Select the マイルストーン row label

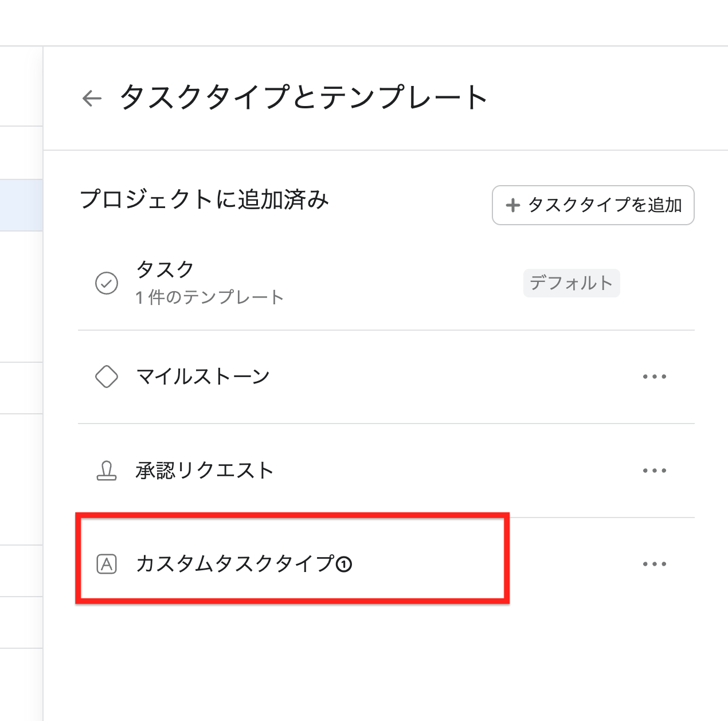coord(203,377)
